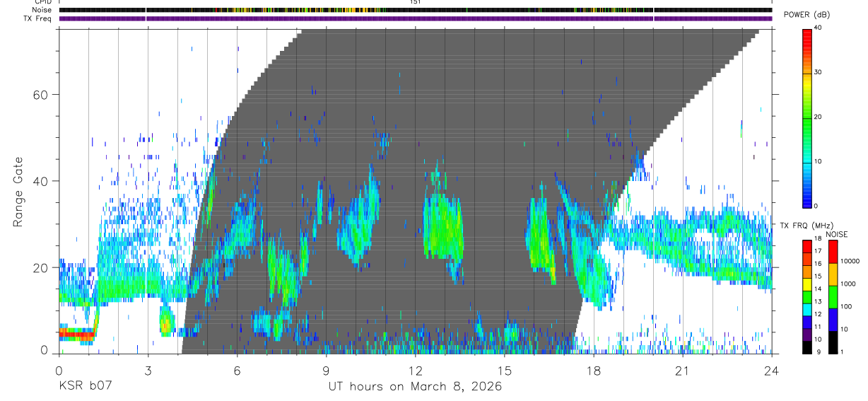
Task: Click the 18 hour tick label on the time axis
Action: click(x=593, y=370)
